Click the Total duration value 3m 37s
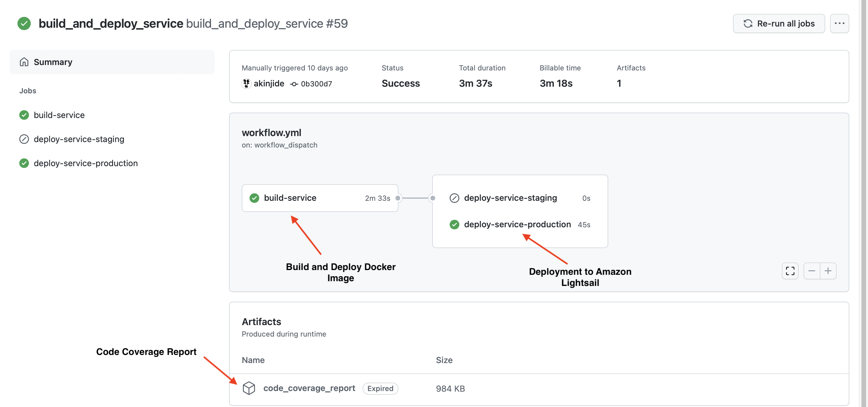The image size is (868, 407). (x=476, y=83)
